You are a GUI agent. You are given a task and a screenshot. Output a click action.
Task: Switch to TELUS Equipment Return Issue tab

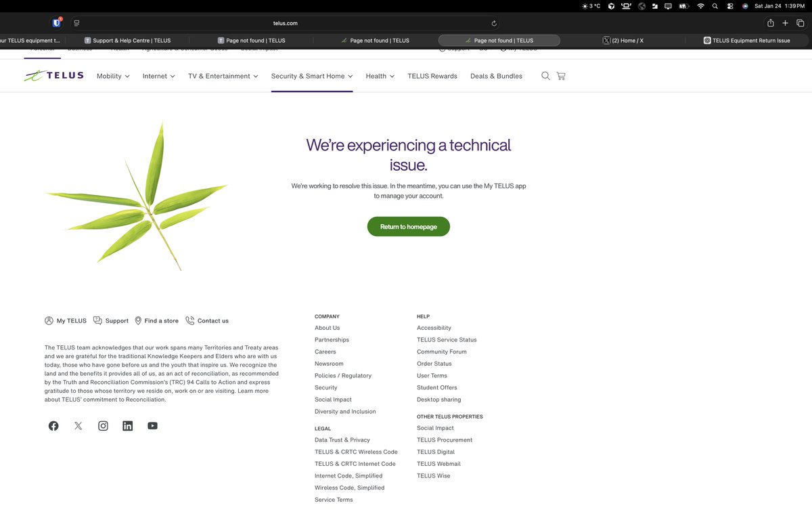tap(747, 40)
